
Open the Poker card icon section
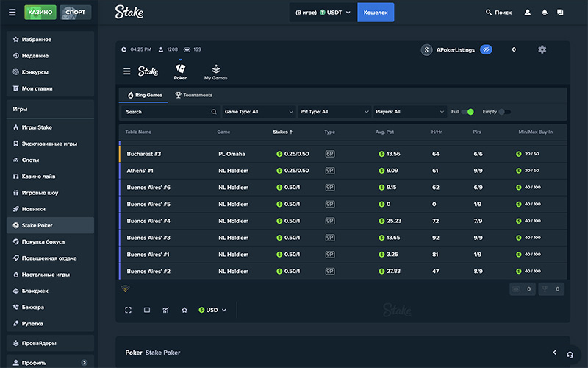(180, 71)
